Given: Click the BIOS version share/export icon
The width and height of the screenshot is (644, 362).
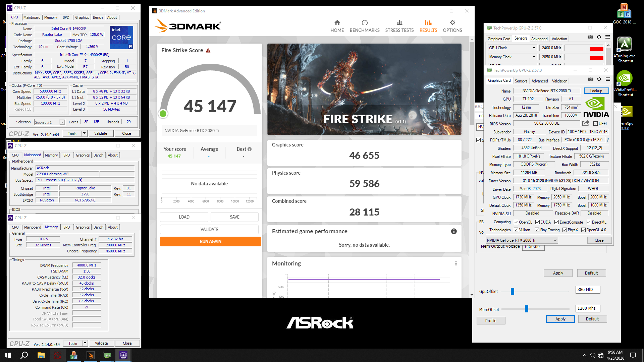Looking at the screenshot, I should point(586,123).
